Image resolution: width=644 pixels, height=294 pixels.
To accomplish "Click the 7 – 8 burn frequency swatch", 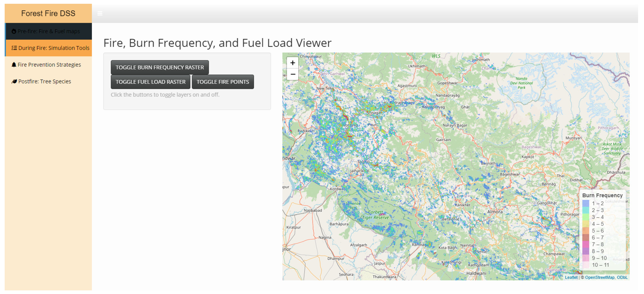I will click(x=586, y=244).
